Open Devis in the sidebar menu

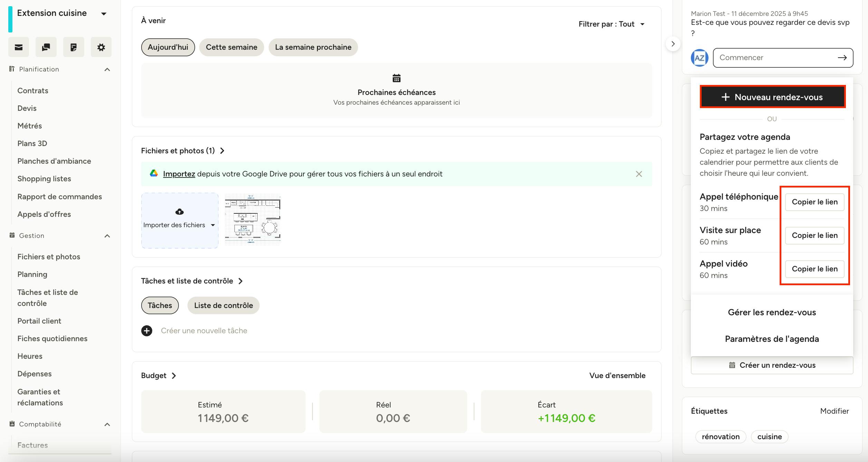point(27,108)
